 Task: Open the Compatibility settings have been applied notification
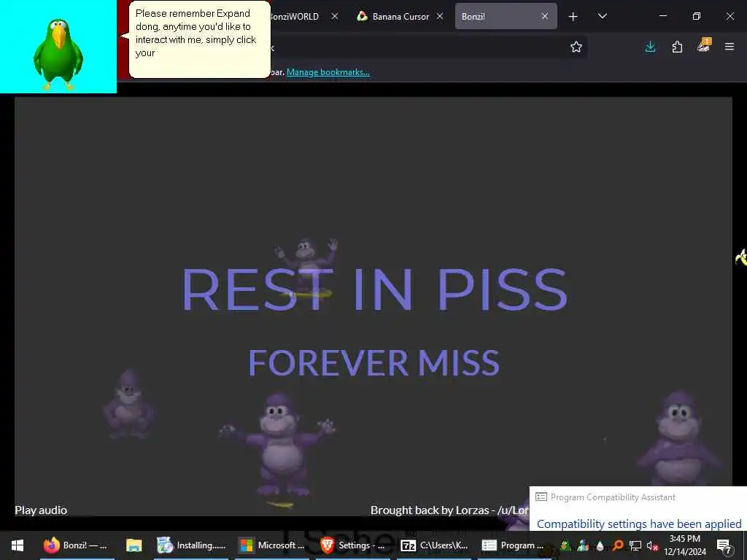pos(639,524)
